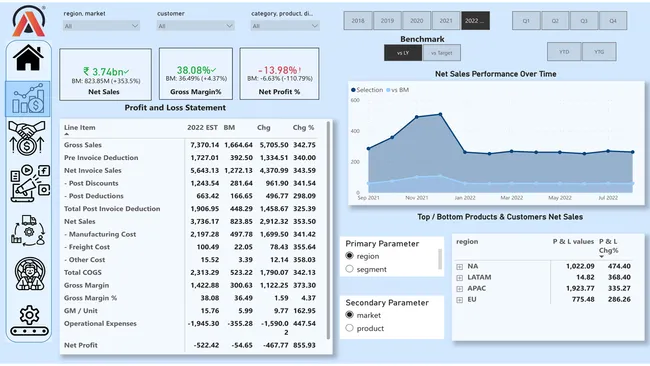Switch benchmark to vs Target
Screen dimensions: 650x366
pyautogui.click(x=441, y=53)
